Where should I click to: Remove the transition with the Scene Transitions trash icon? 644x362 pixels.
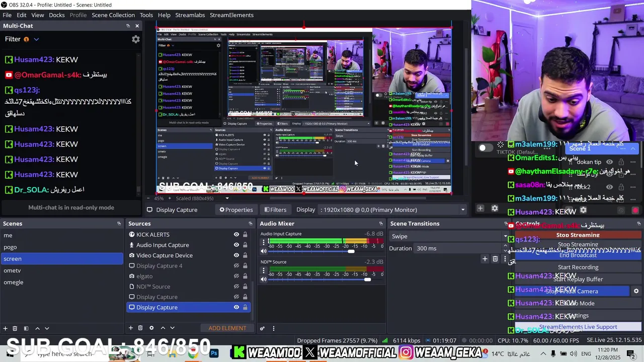[x=495, y=259]
